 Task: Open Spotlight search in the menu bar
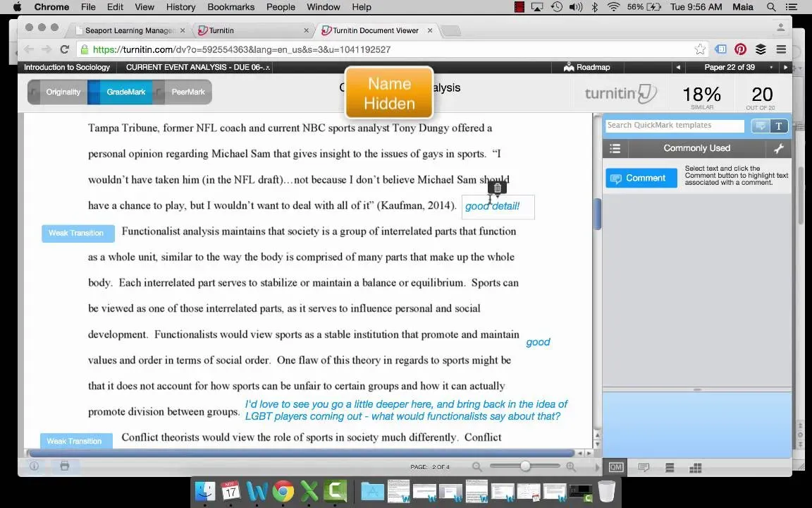pyautogui.click(x=771, y=7)
